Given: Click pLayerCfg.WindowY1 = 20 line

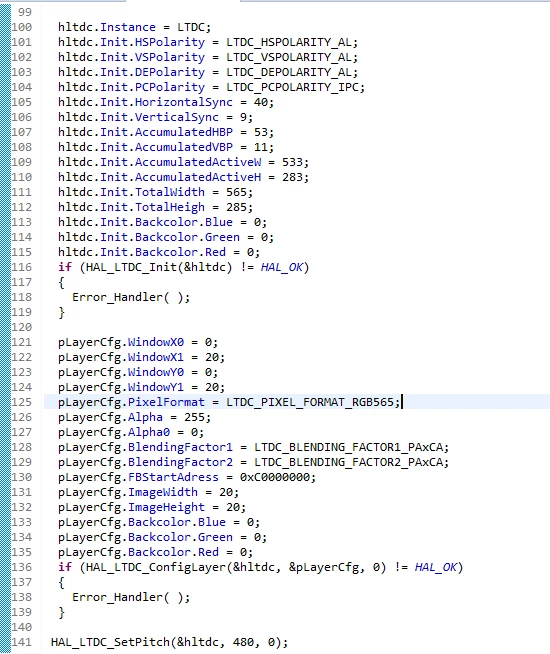Looking at the screenshot, I should [x=141, y=387].
